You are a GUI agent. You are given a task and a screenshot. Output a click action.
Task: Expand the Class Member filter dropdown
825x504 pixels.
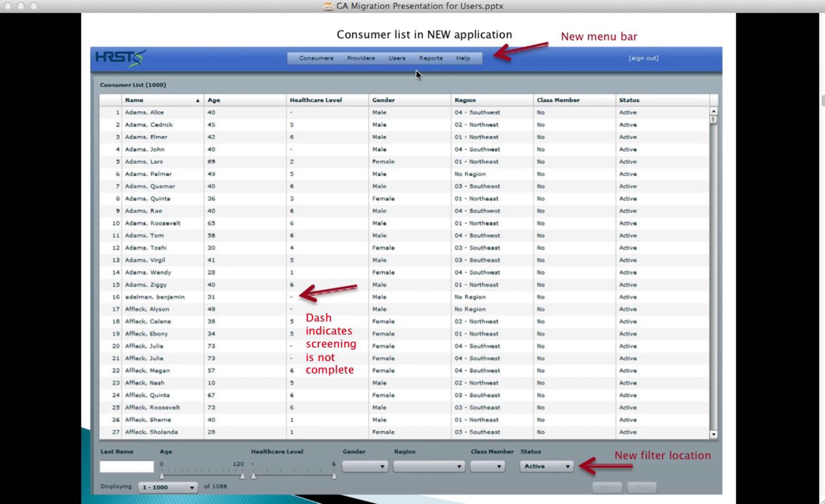coord(487,466)
